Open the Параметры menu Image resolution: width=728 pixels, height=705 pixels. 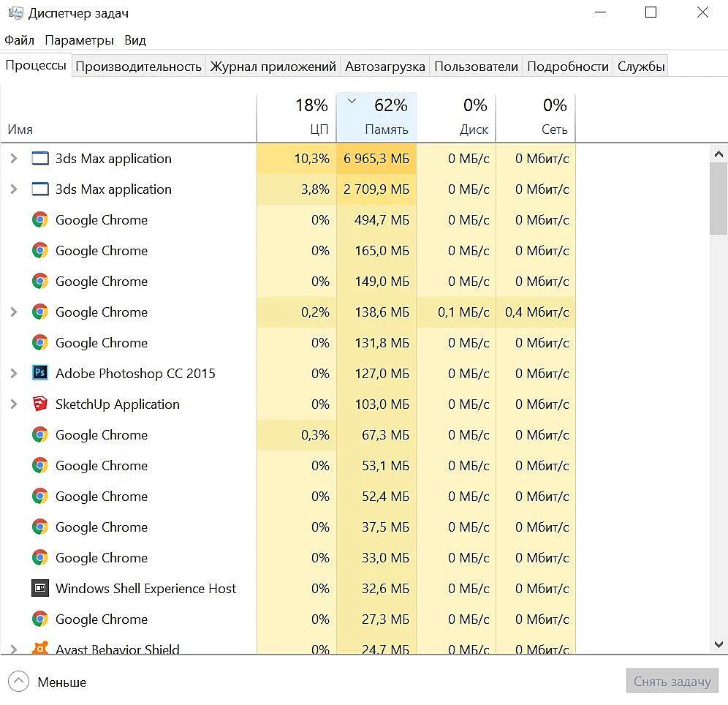click(80, 40)
